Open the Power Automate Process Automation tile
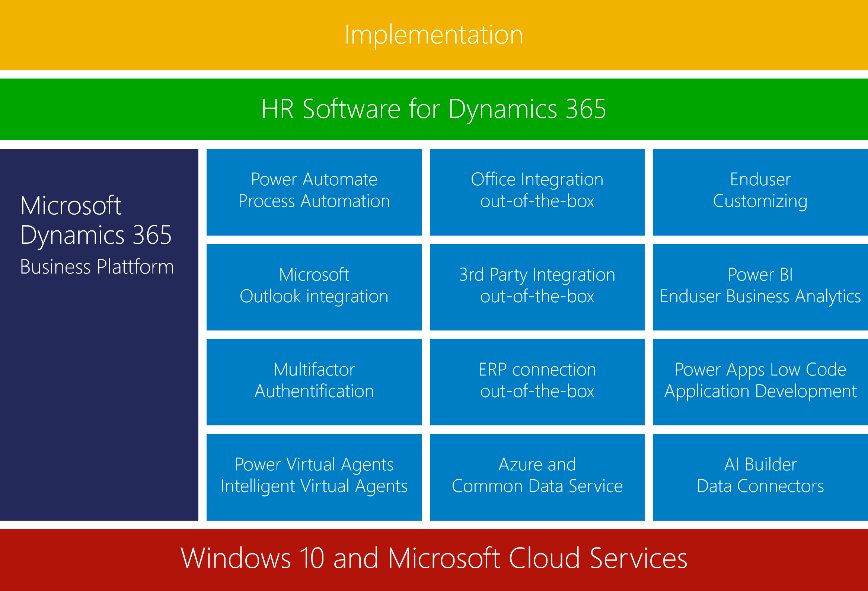 pyautogui.click(x=314, y=192)
